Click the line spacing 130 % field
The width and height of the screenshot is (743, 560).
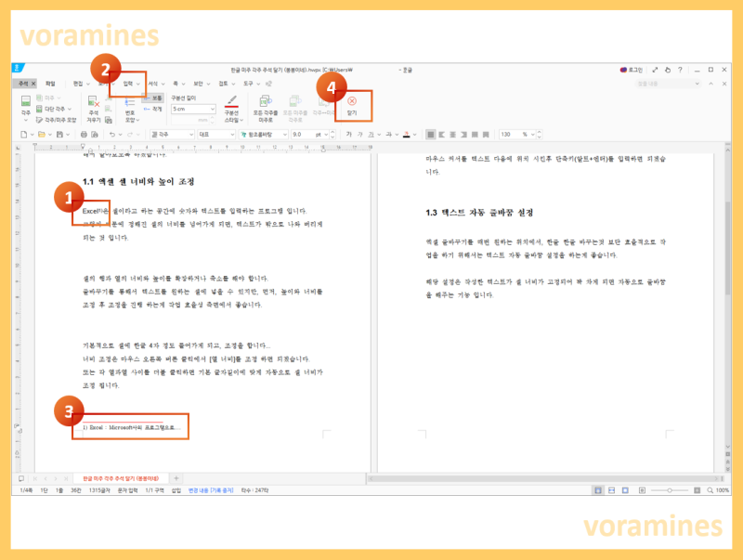(517, 135)
